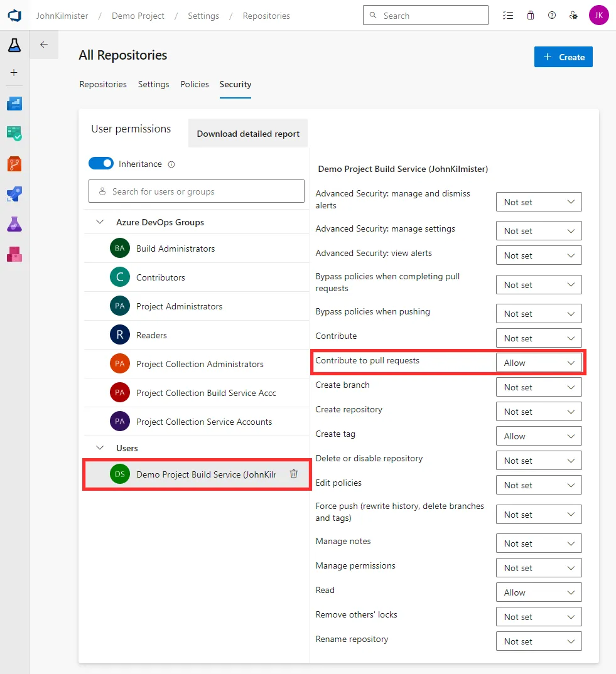The width and height of the screenshot is (616, 674).
Task: Open Test Plans hub in sidebar
Action: pos(14,225)
